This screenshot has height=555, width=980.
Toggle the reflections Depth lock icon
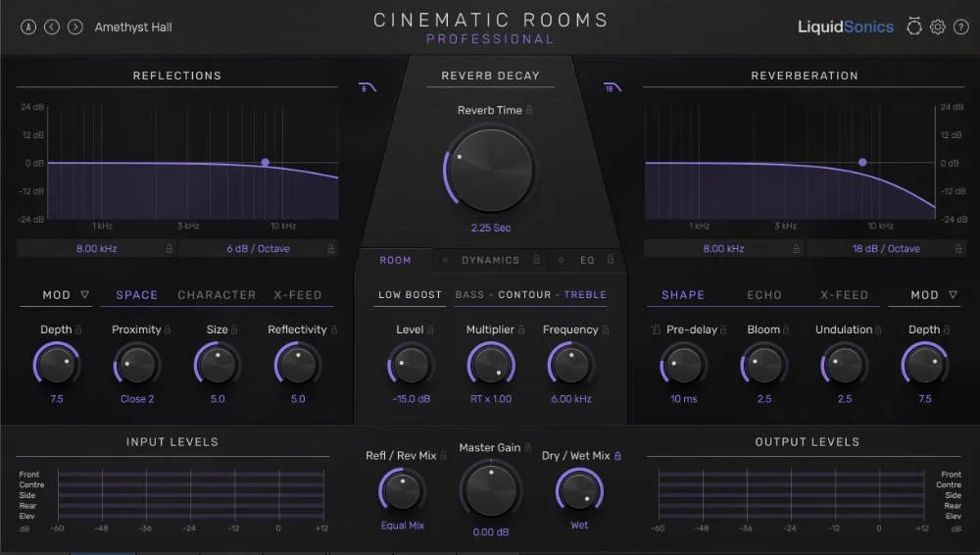pos(78,329)
